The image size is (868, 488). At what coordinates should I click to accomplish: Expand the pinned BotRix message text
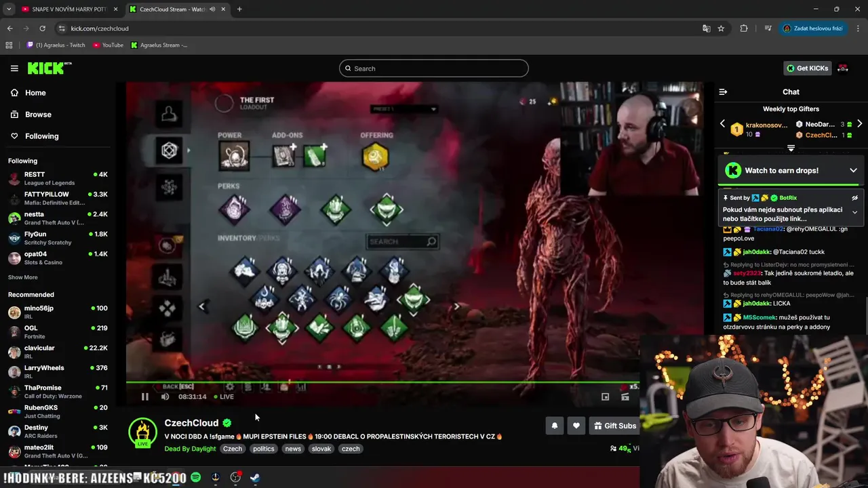pos(854,213)
